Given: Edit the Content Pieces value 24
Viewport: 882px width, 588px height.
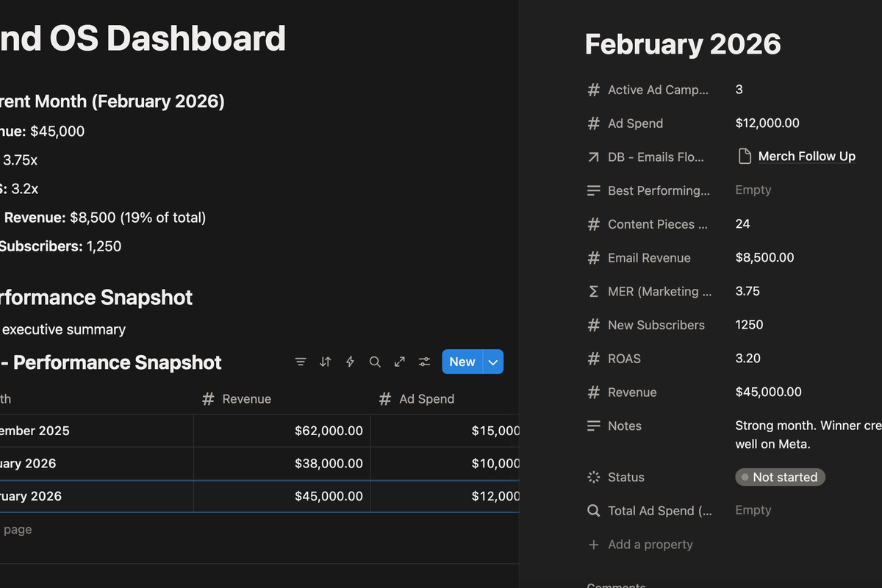Looking at the screenshot, I should click(742, 224).
